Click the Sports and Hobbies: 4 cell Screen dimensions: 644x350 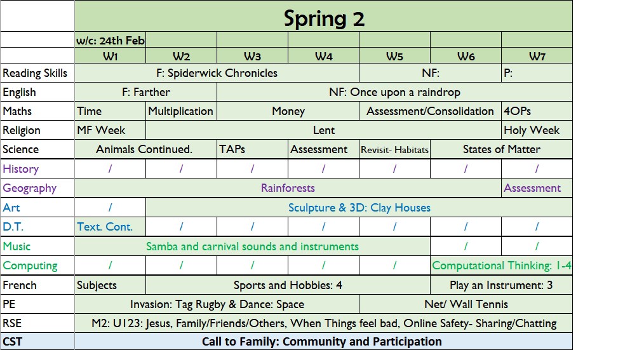(x=288, y=285)
